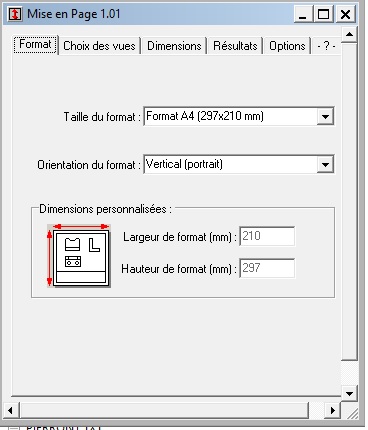
Task: Maximize the Mise en Page window
Action: point(323,14)
